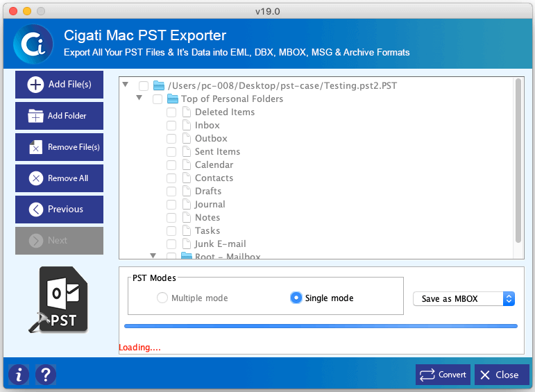This screenshot has height=392, width=535.
Task: Click the Outbox page icon
Action: pyautogui.click(x=186, y=138)
